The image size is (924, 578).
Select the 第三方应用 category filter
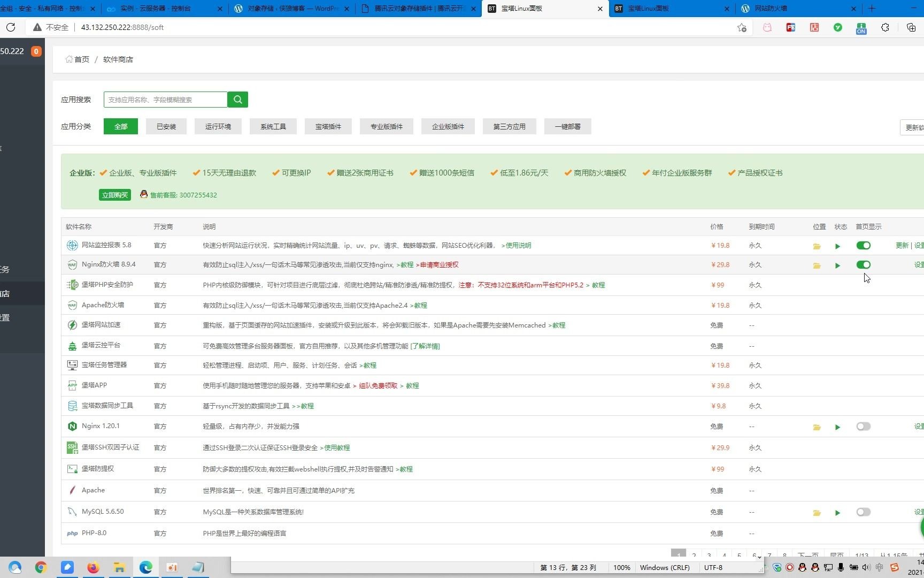[x=510, y=126]
